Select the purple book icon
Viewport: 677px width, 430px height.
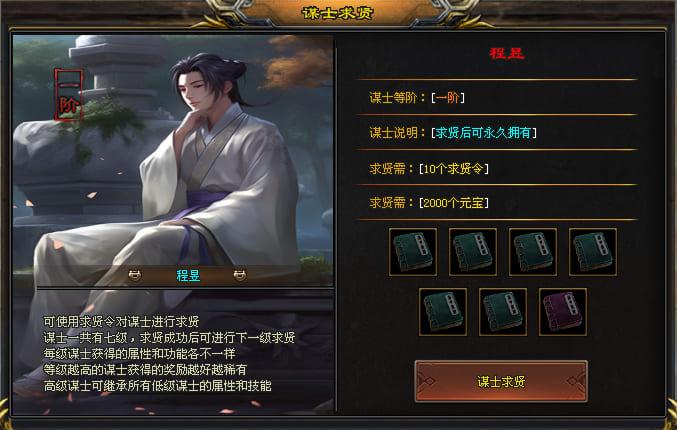563,312
